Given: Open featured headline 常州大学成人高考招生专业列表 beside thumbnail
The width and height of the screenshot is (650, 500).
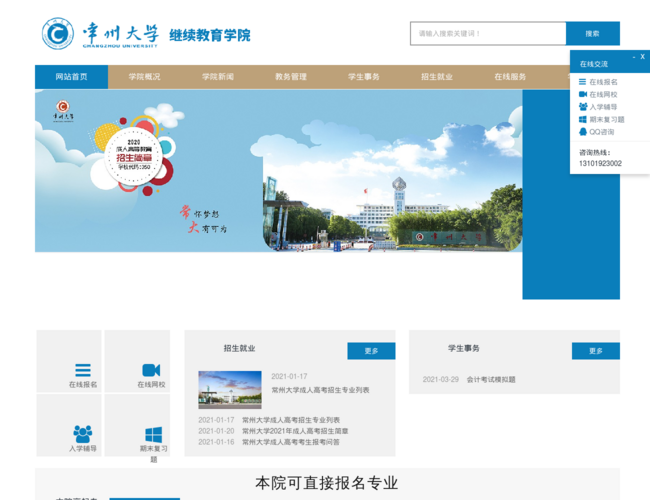Looking at the screenshot, I should pyautogui.click(x=320, y=390).
